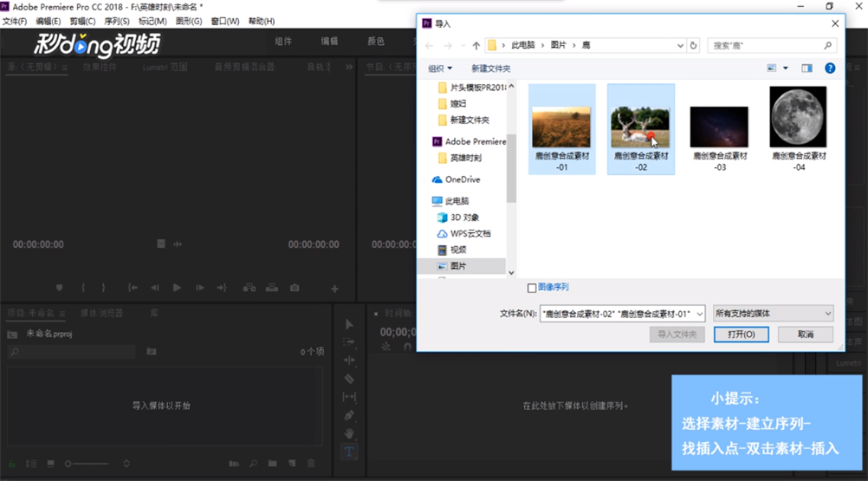Click the 打开(O) button
This screenshot has width=868, height=481.
pyautogui.click(x=741, y=335)
